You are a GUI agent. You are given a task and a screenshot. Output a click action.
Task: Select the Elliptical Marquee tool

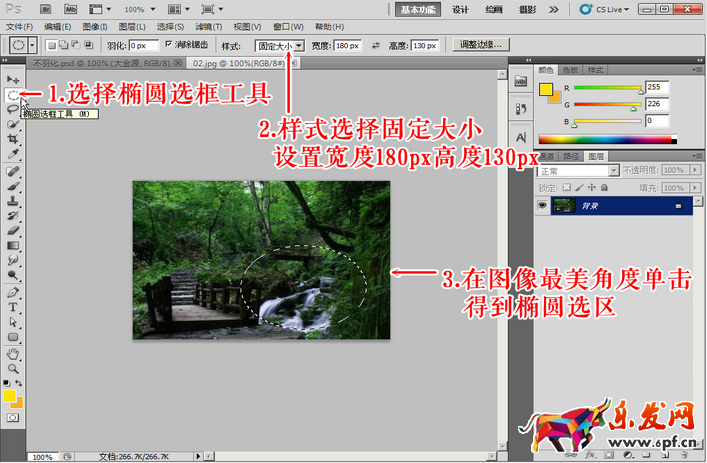pos(13,95)
